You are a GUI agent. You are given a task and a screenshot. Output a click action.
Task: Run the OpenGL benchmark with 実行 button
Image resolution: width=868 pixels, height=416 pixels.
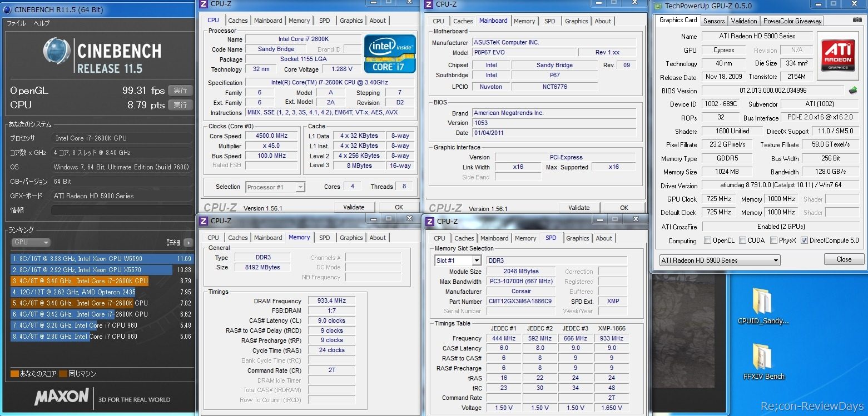[x=180, y=90]
